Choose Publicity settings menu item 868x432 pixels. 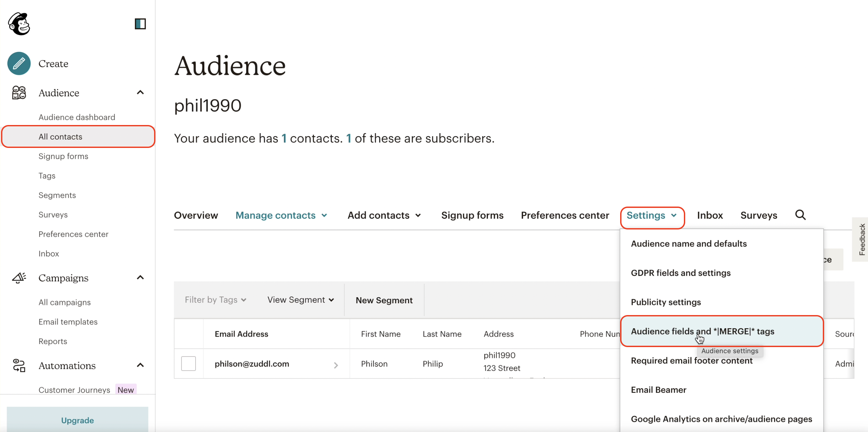722,302
